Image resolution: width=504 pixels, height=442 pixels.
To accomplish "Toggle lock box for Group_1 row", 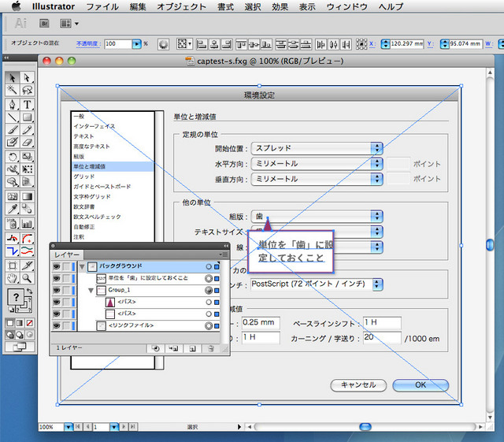I will click(x=66, y=290).
